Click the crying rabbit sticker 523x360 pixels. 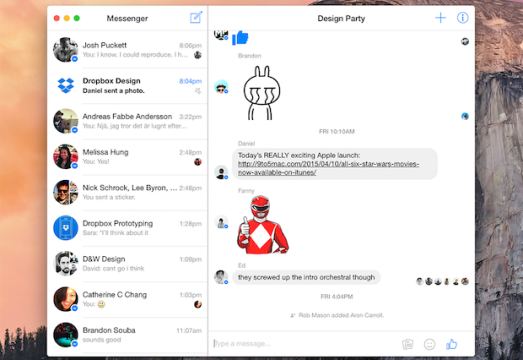tap(262, 93)
